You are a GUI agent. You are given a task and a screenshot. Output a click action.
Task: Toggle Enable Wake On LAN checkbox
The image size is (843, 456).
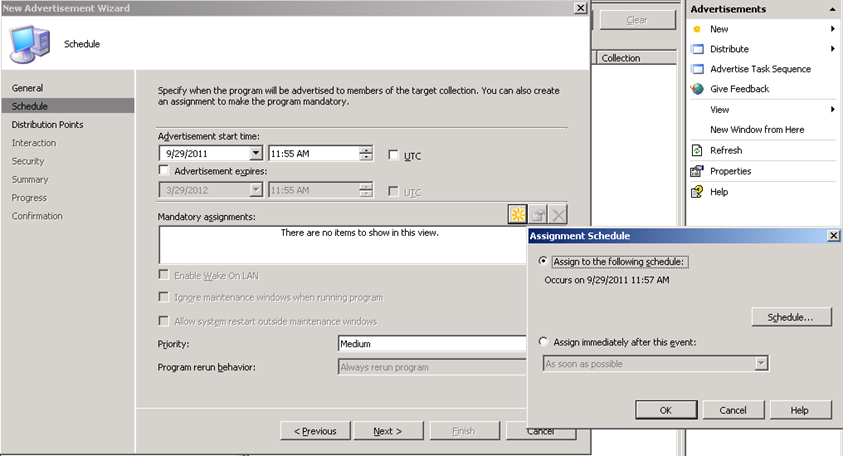coord(164,275)
